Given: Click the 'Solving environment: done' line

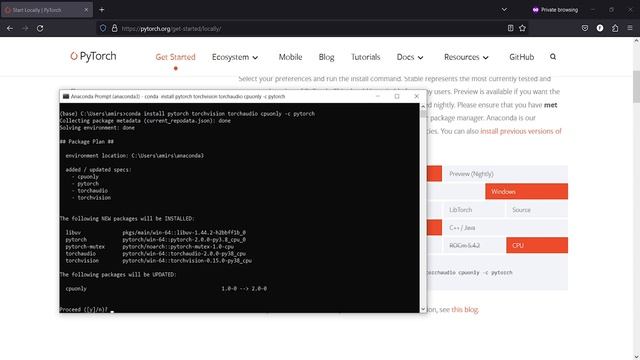Looking at the screenshot, I should [x=97, y=128].
